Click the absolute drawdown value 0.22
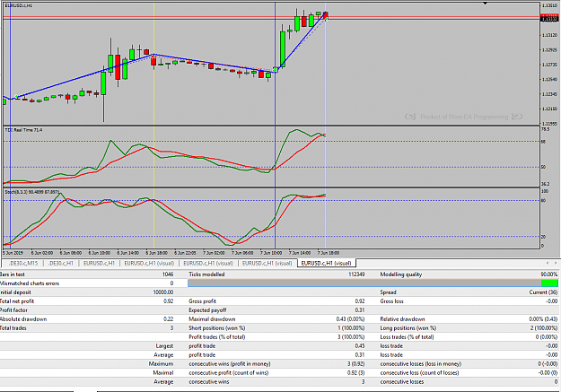This screenshot has height=392, width=561. 169,319
